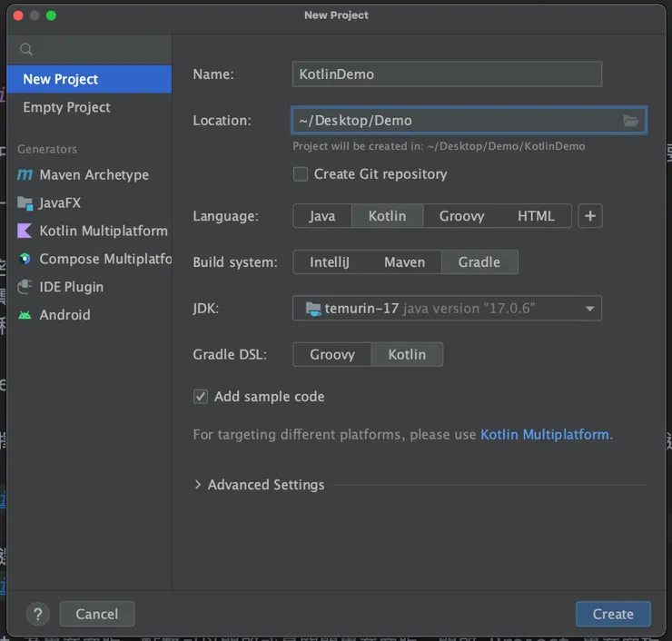Expand the Advanced Settings section

198,485
